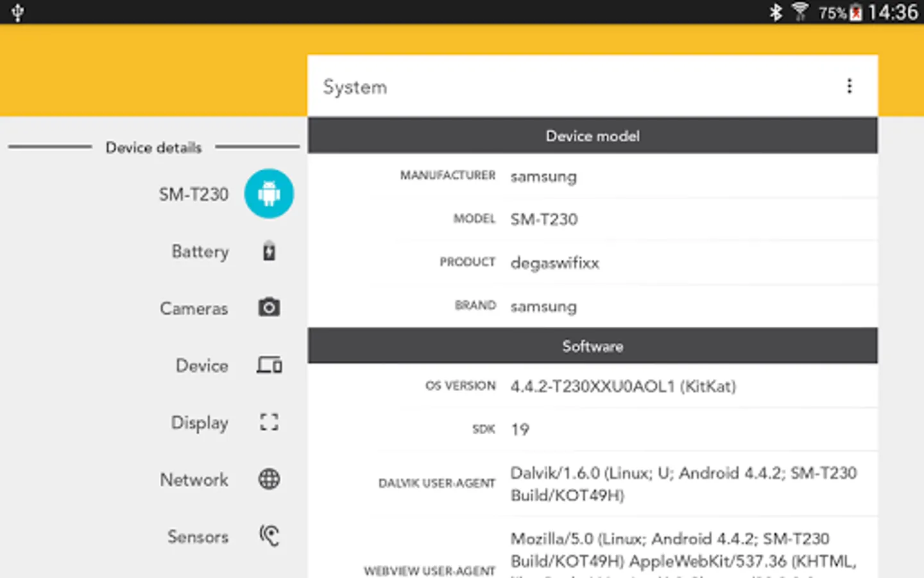Click the DALVIK USER-AGENT label
The height and width of the screenshot is (578, 924).
coord(437,484)
